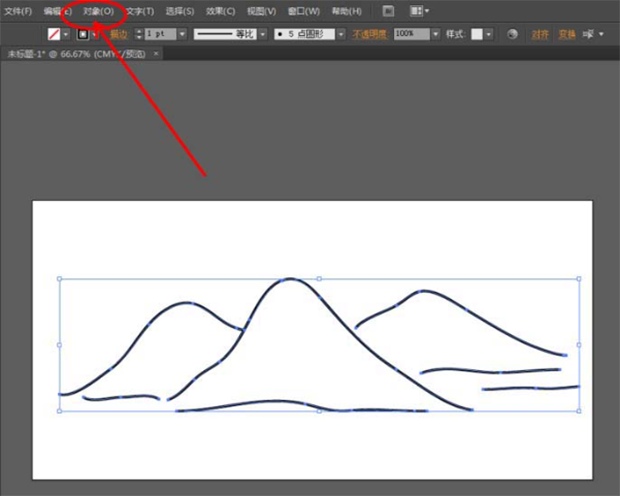
Task: Open the 视图(V) menu
Action: click(261, 11)
